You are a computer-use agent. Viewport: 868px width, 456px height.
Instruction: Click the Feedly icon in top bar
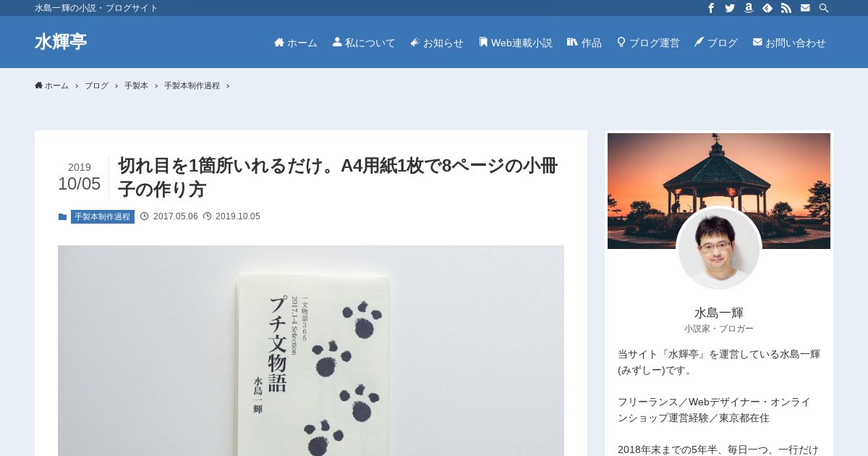(767, 8)
